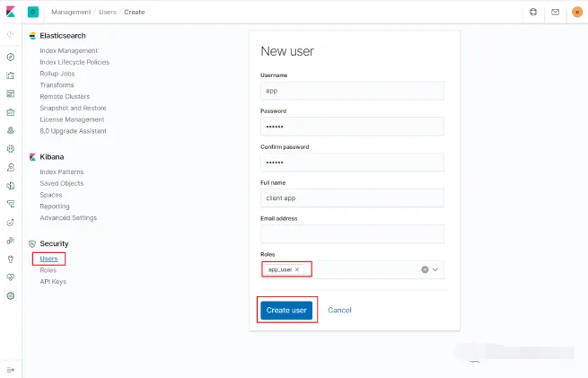Open Snapshot and Restore
588x378 pixels.
[x=73, y=108]
